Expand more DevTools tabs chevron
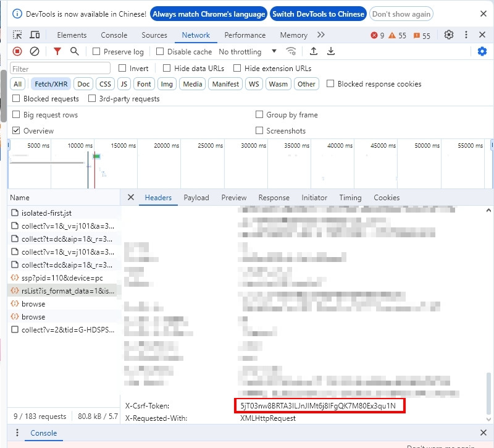494x448 pixels. tap(320, 35)
